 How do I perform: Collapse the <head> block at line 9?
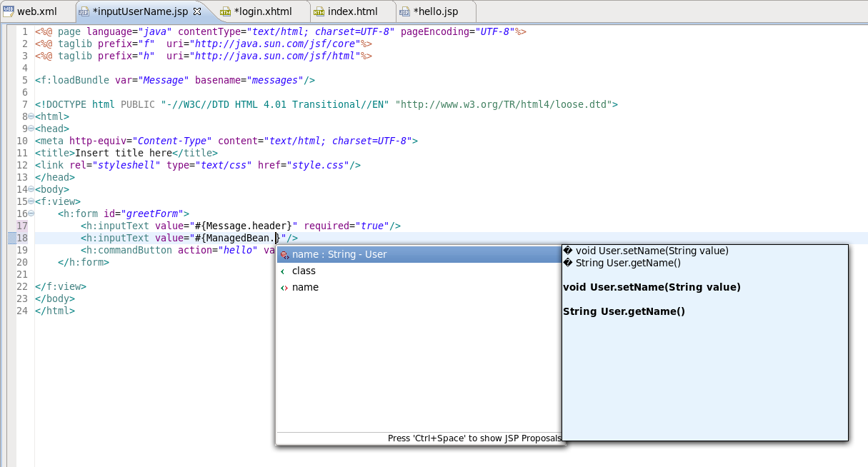[31, 129]
